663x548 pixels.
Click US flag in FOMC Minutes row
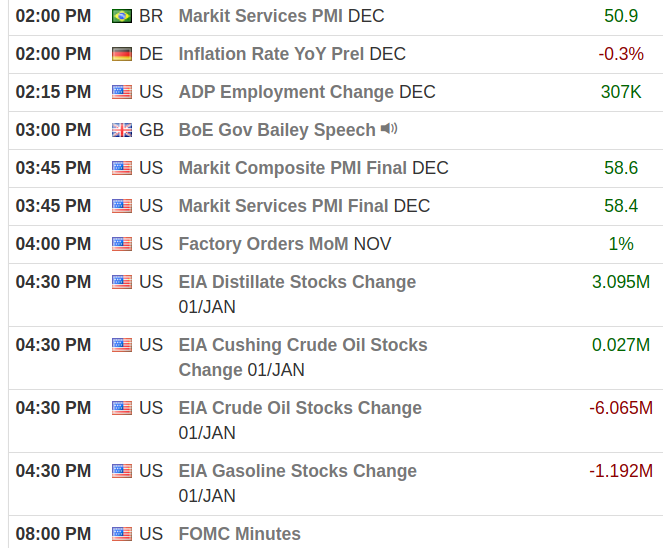pyautogui.click(x=121, y=534)
